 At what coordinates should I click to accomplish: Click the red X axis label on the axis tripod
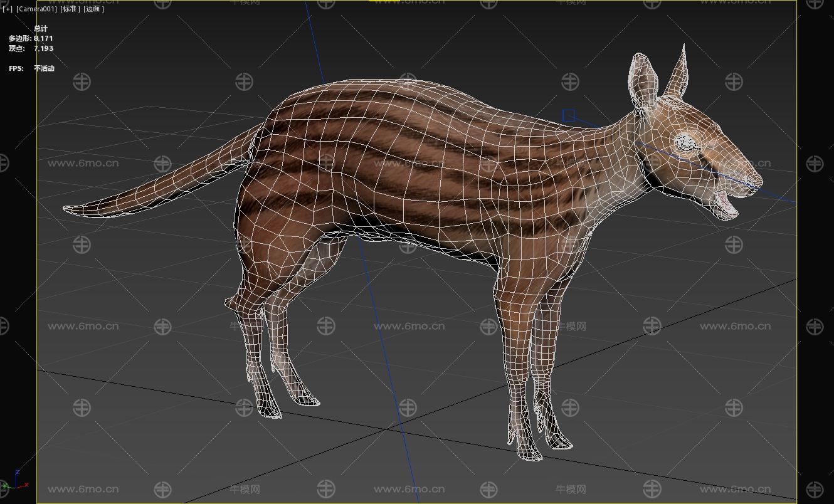(26, 485)
